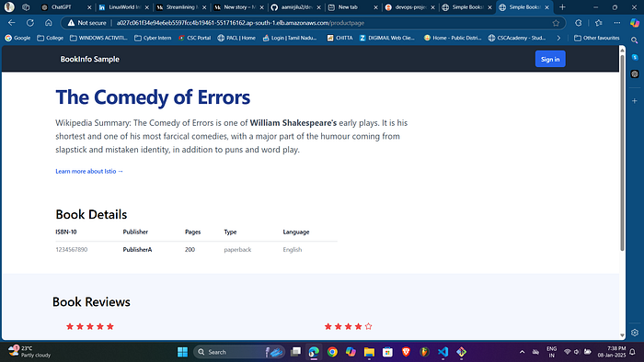
Task: Open the browser home page icon
Action: point(49,23)
